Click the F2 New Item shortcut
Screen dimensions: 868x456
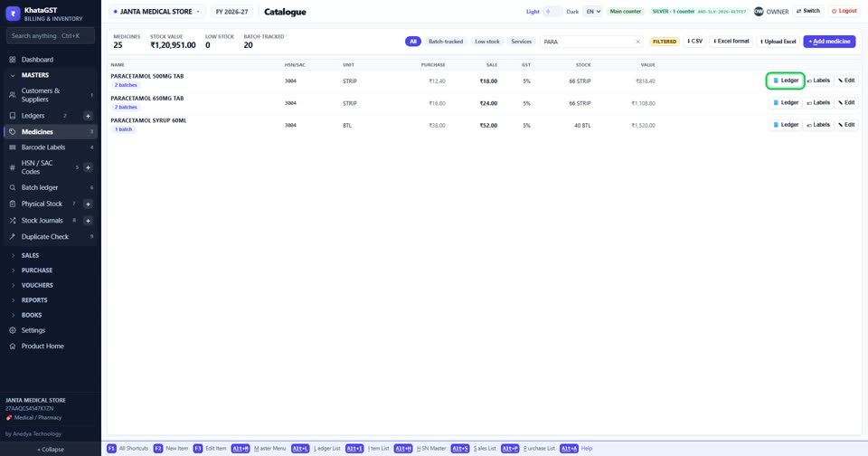click(171, 448)
